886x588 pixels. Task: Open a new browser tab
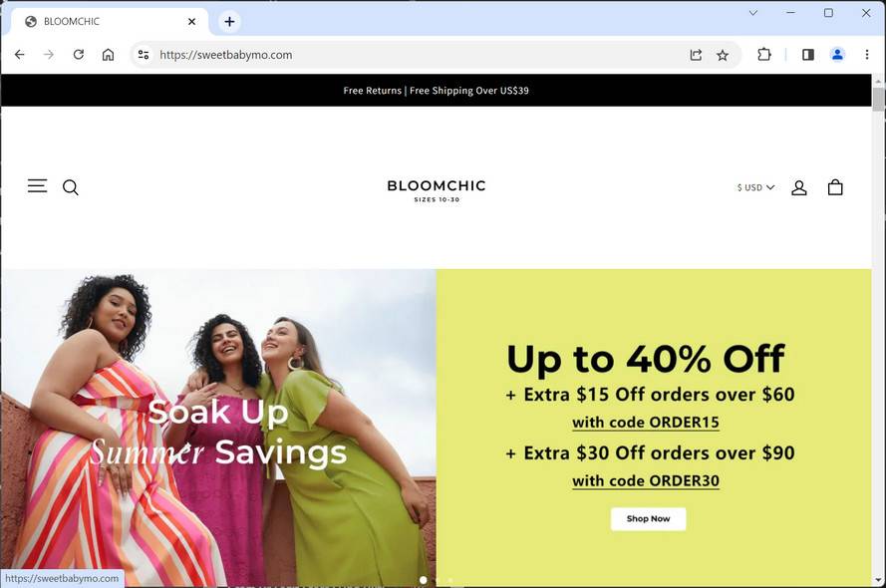click(x=229, y=22)
